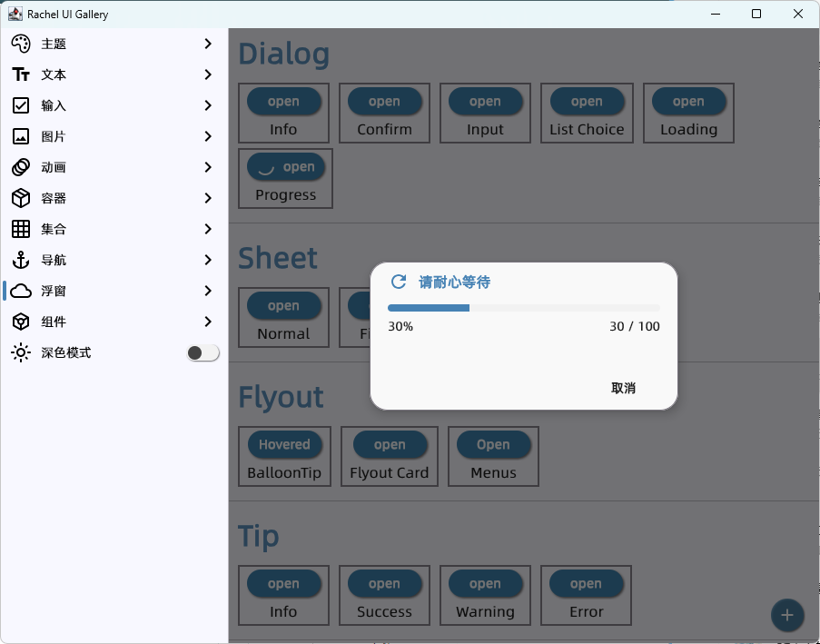Open the Flyout Card
Viewport: 820px width, 644px height.
click(390, 445)
